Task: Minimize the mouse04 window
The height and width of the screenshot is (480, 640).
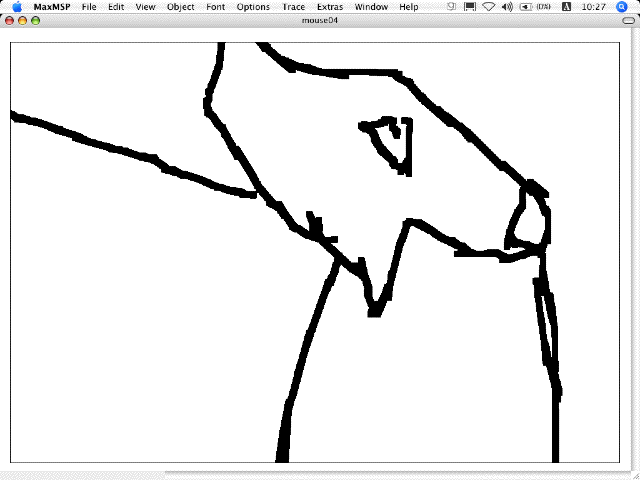Action: [22, 20]
